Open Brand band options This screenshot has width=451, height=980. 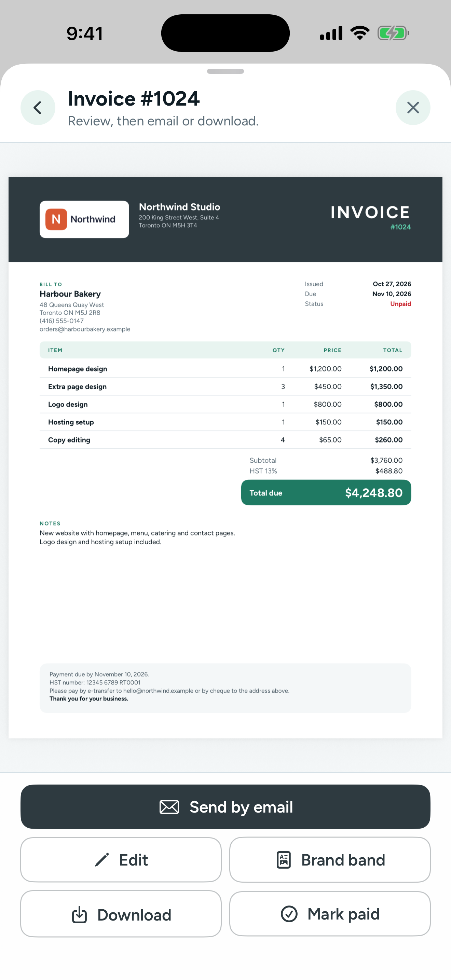330,860
